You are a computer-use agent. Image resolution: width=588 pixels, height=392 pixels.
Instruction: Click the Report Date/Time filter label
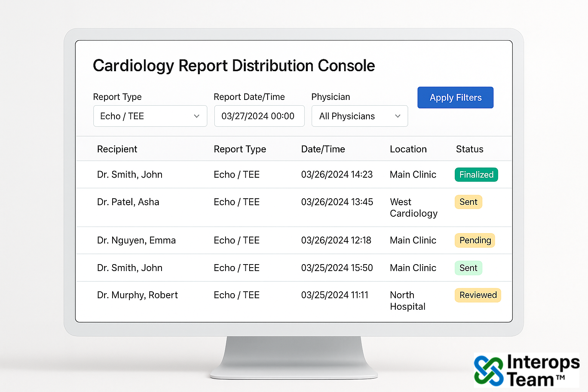tap(249, 97)
